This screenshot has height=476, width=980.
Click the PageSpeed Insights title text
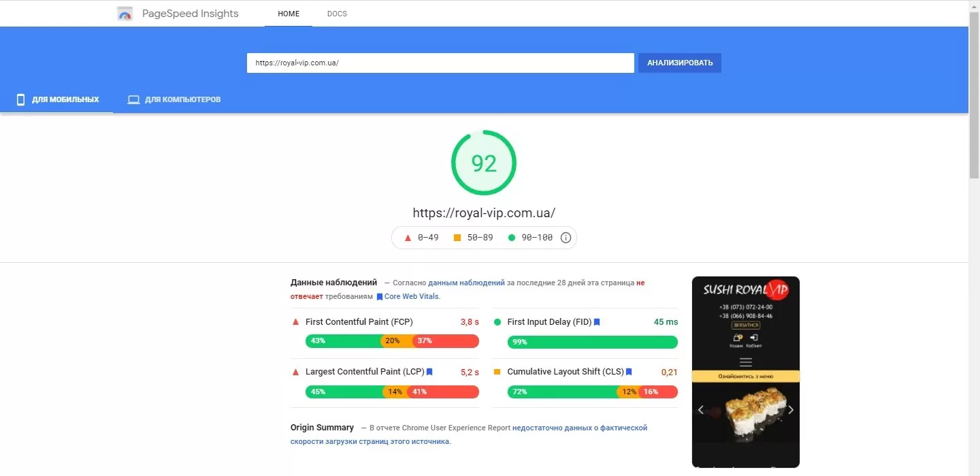[191, 14]
